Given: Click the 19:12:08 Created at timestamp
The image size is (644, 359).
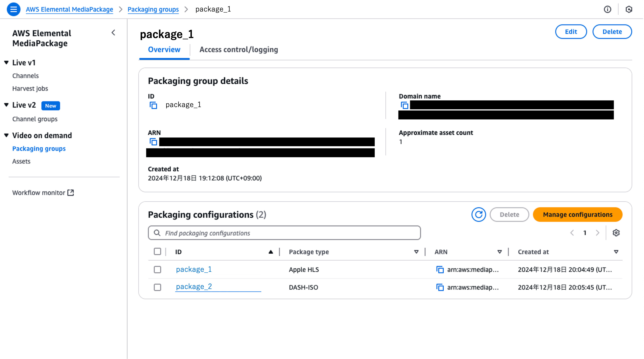Looking at the screenshot, I should coord(205,178).
